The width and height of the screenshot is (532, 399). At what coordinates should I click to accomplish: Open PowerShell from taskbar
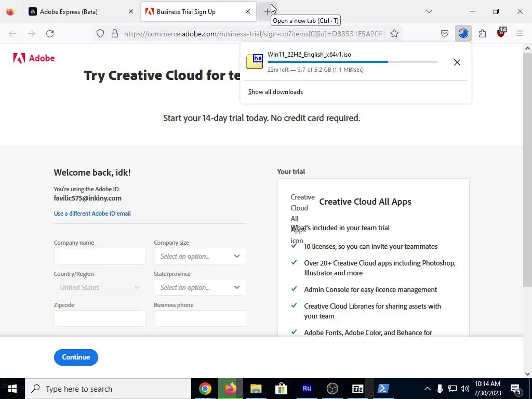pos(383,389)
